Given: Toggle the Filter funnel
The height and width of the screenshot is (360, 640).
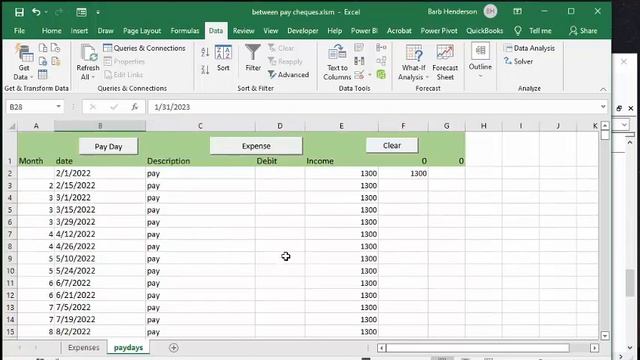Looking at the screenshot, I should pos(253,58).
